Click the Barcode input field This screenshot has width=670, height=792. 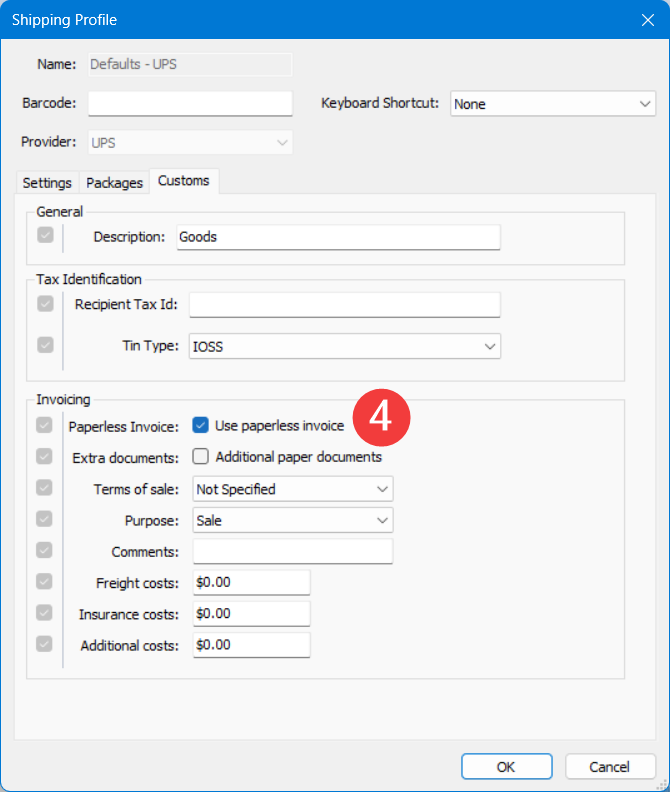[190, 104]
